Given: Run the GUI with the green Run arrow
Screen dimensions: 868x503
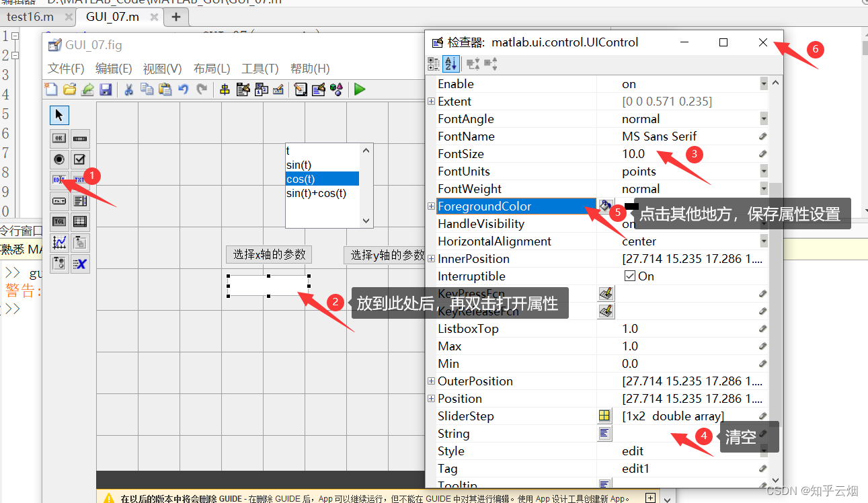Looking at the screenshot, I should [359, 89].
